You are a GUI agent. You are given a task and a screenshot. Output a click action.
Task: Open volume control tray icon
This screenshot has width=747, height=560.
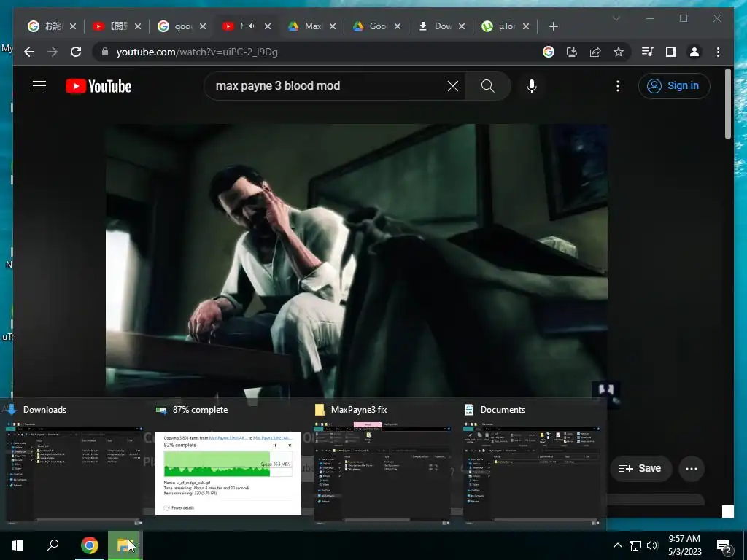point(652,545)
